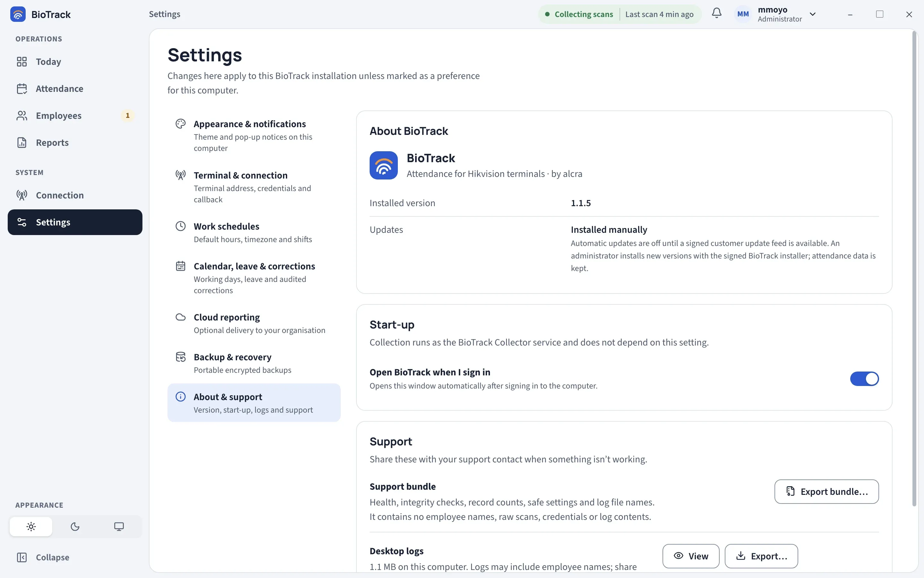Export the desktop logs
The height and width of the screenshot is (578, 924).
[x=761, y=556]
